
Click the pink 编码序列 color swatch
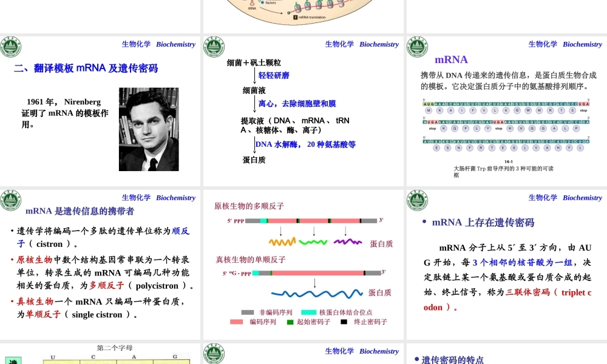coord(236,322)
